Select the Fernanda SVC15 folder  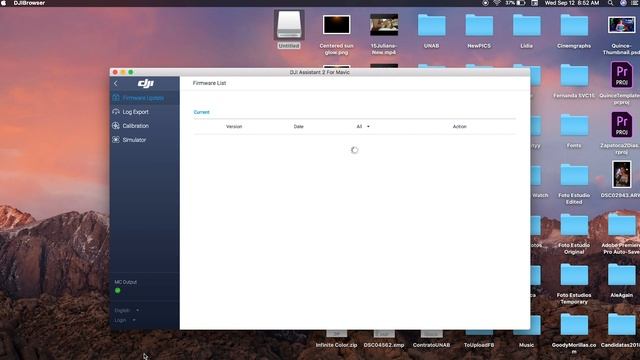[574, 76]
